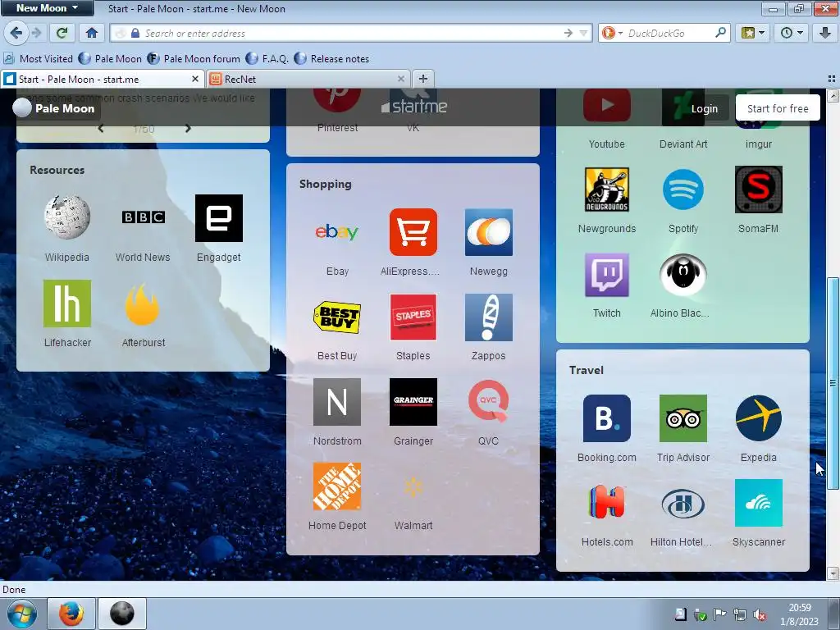
Task: Open the SomaFM icon
Action: point(759,189)
